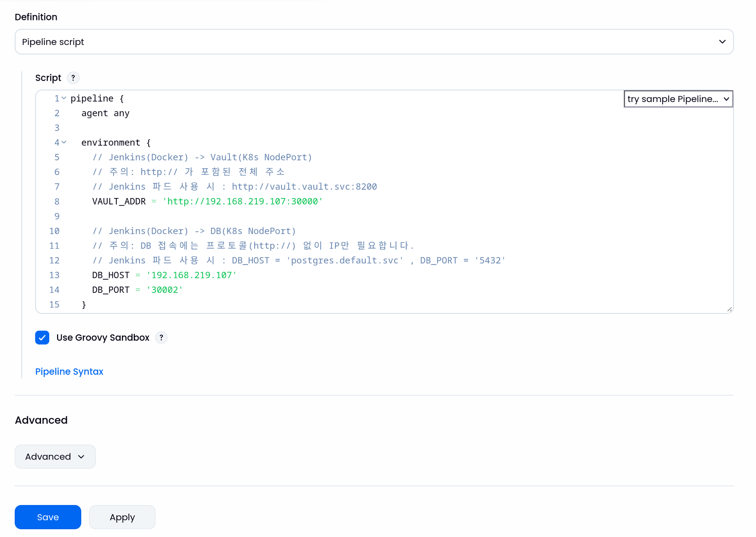756x537 pixels.
Task: Click the 'agent any' code line
Action: pyautogui.click(x=105, y=113)
